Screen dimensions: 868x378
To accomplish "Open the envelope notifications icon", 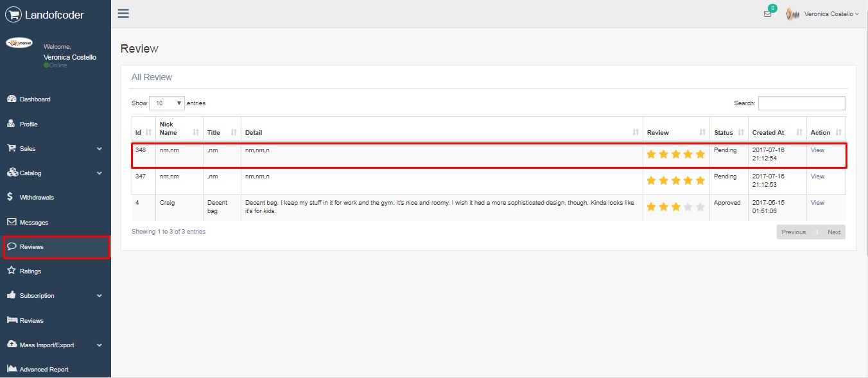I will point(767,13).
